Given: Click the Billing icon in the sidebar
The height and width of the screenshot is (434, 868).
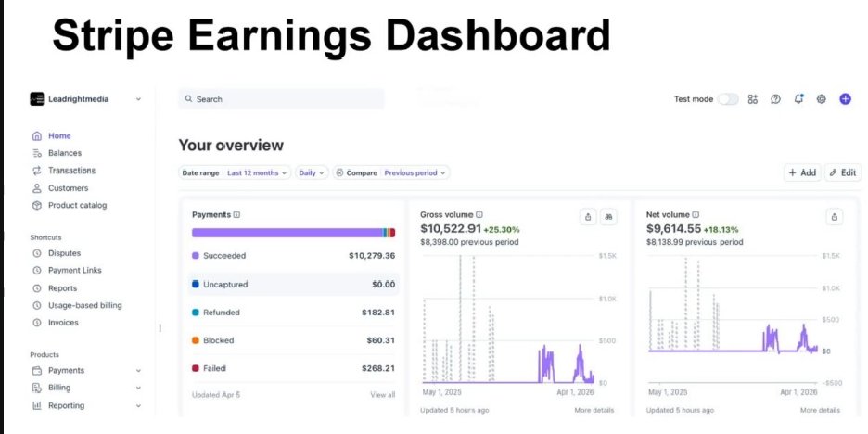Looking at the screenshot, I should coord(37,388).
